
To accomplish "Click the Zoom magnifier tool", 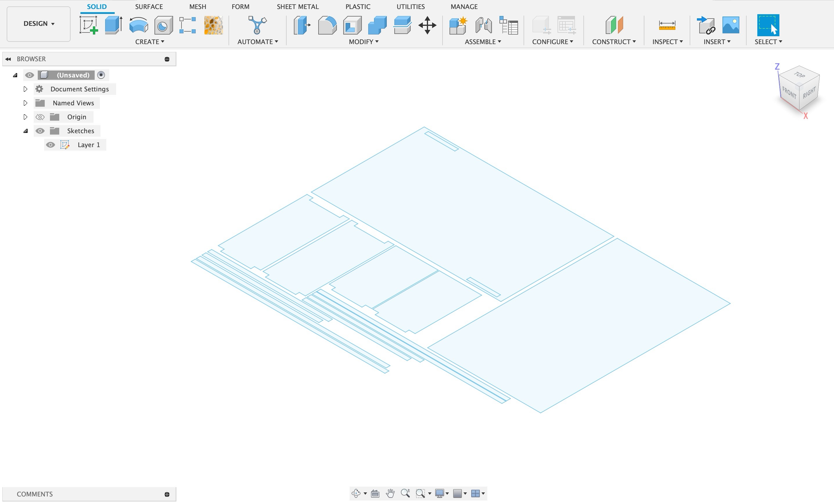I will tap(405, 494).
